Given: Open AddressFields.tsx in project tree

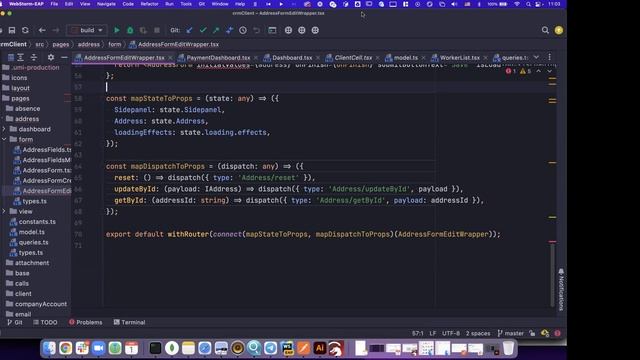Looking at the screenshot, I should (x=43, y=150).
